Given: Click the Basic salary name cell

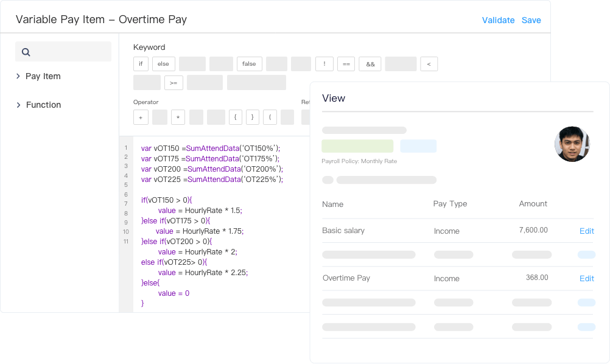Looking at the screenshot, I should point(343,231).
